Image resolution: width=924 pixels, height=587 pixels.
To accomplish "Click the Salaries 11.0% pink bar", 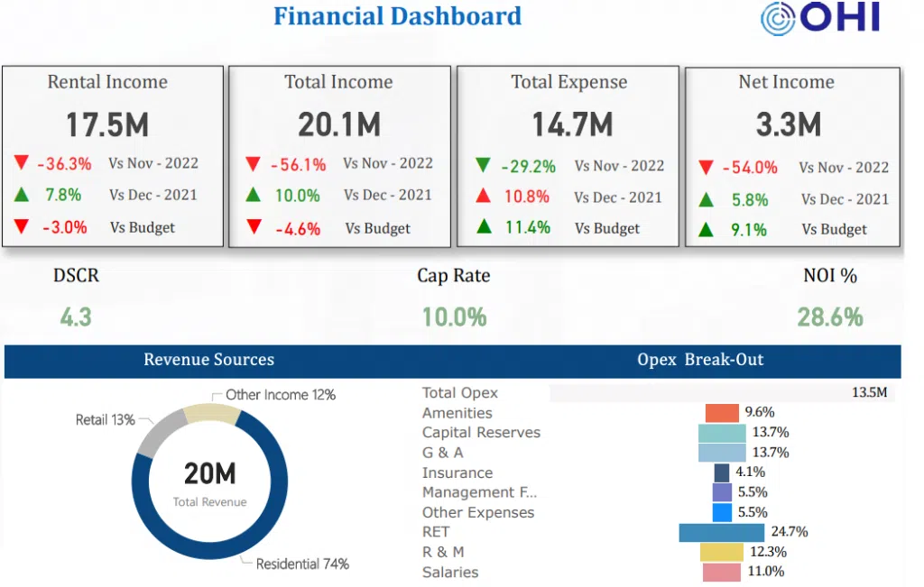I will click(721, 572).
